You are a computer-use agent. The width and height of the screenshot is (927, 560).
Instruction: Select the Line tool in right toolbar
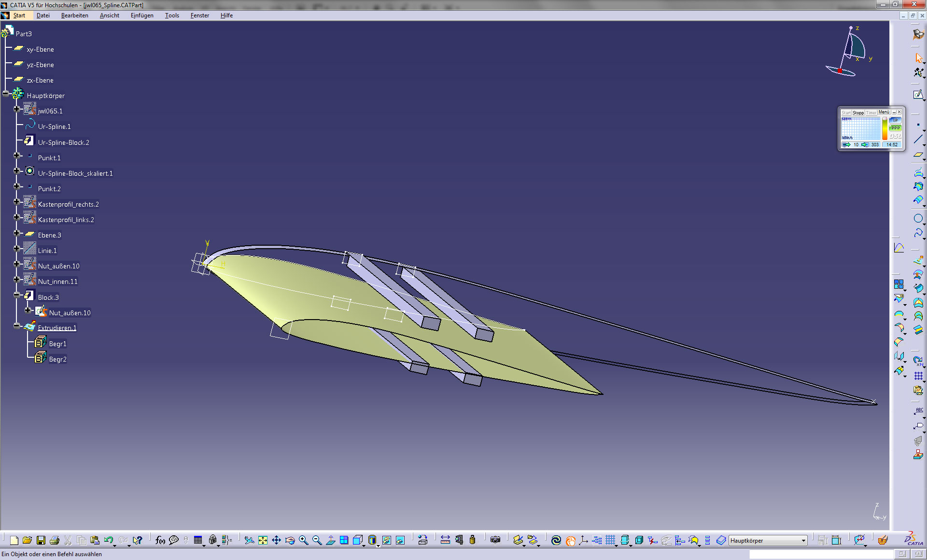[x=918, y=140]
